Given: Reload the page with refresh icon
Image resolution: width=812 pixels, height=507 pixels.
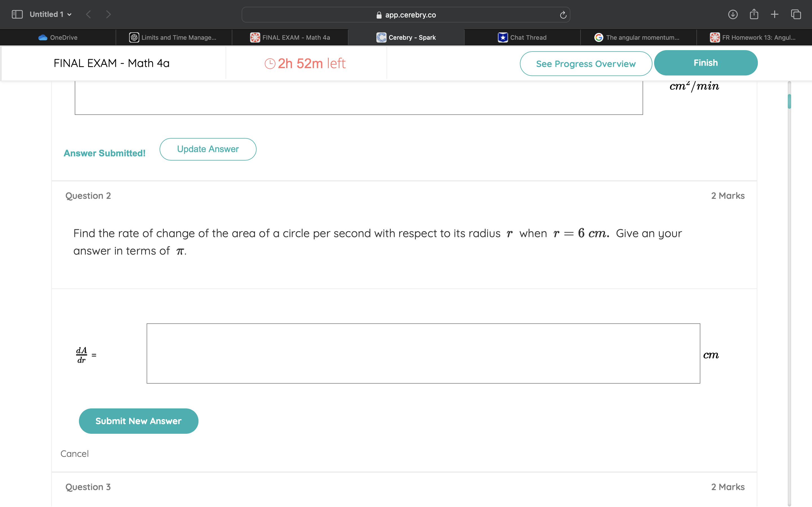Looking at the screenshot, I should pos(563,15).
